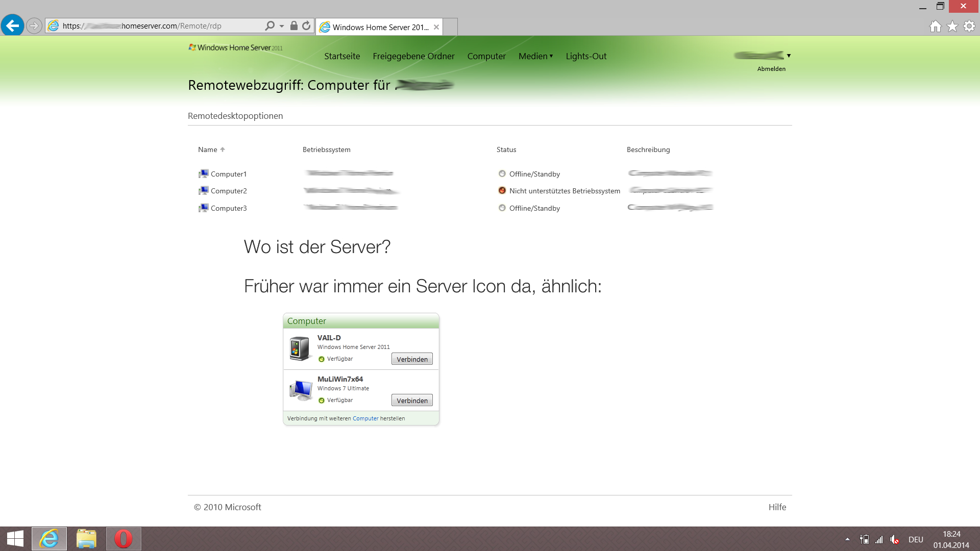Click the DEU language indicator

pyautogui.click(x=916, y=539)
